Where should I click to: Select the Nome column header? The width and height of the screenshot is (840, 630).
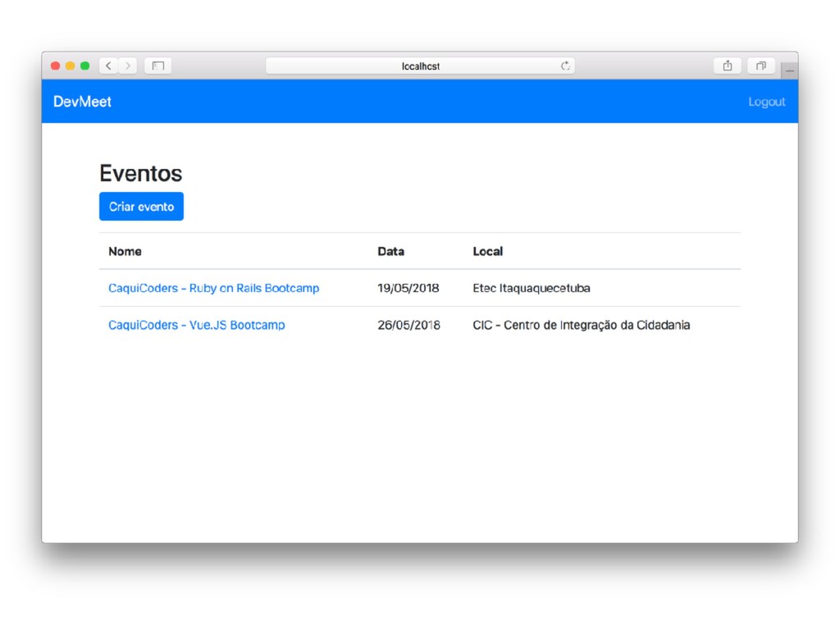125,251
